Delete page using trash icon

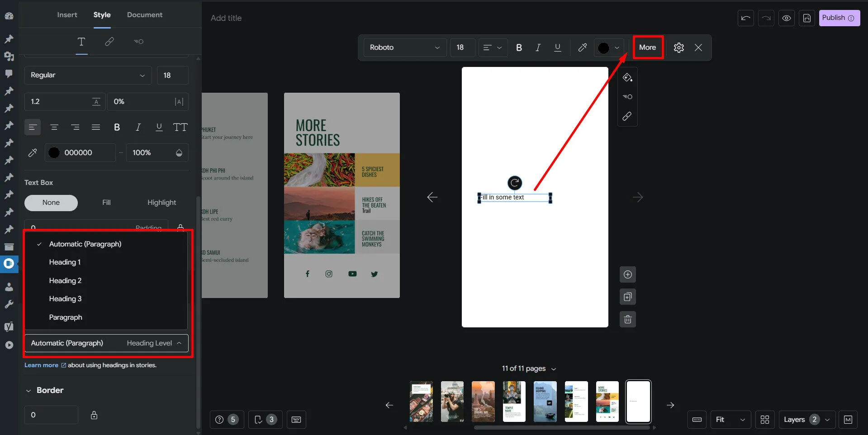point(627,320)
